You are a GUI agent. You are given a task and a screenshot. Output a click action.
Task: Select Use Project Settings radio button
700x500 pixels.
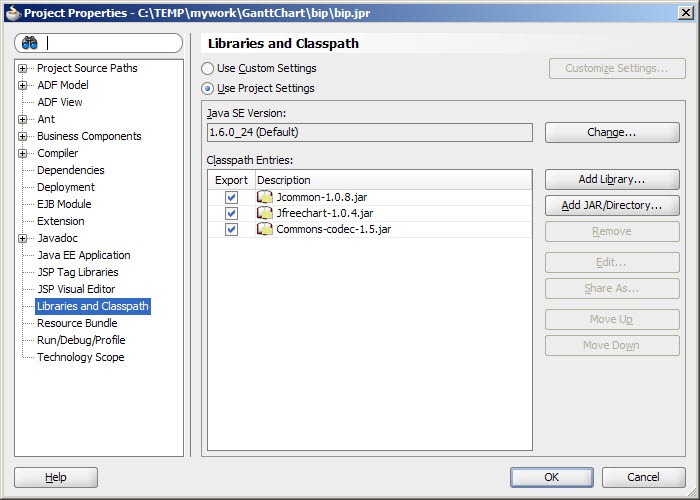click(x=208, y=88)
